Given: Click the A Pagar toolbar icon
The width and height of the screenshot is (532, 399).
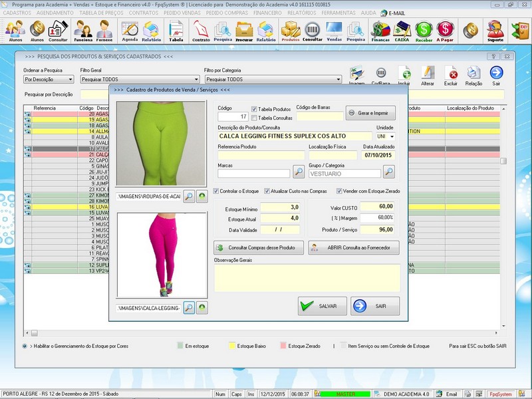Looking at the screenshot, I should tap(445, 30).
